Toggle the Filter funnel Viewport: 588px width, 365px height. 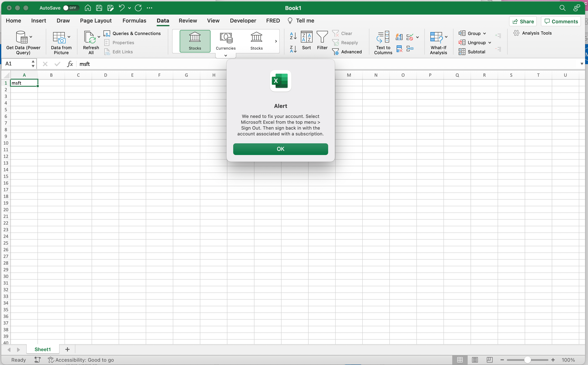(x=322, y=41)
